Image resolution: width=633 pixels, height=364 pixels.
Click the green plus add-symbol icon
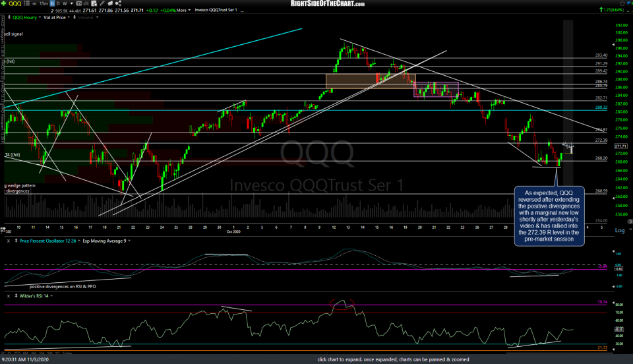[4, 3]
